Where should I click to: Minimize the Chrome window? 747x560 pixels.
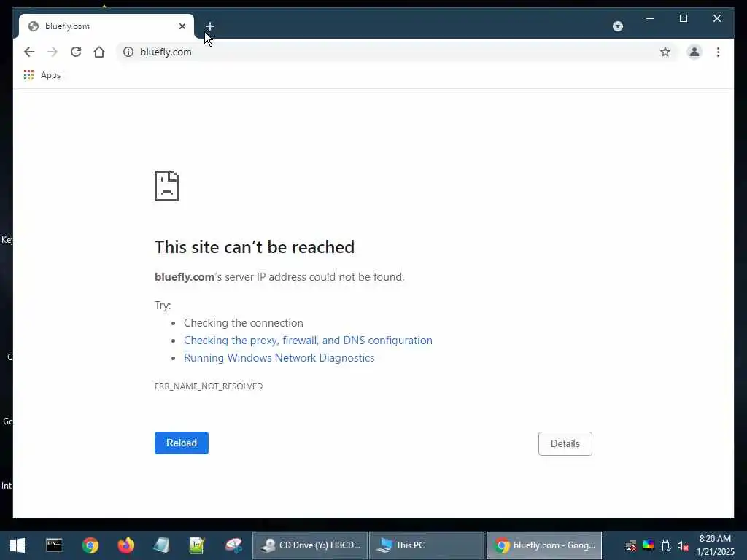click(x=650, y=18)
